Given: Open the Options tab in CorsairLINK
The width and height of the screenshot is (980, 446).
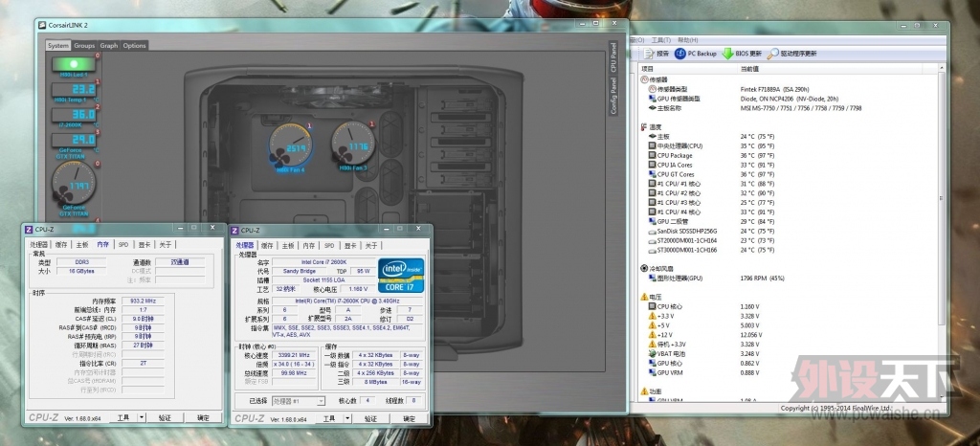Looking at the screenshot, I should (x=134, y=46).
